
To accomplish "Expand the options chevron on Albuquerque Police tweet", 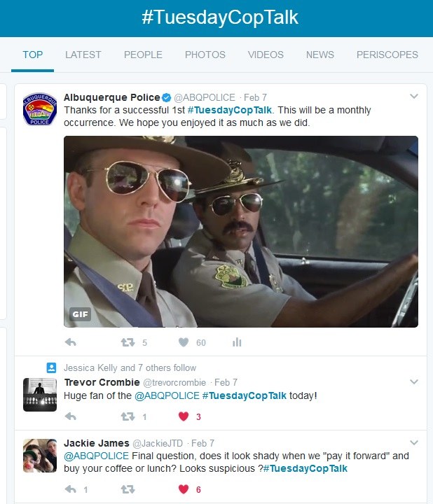I will pyautogui.click(x=414, y=96).
